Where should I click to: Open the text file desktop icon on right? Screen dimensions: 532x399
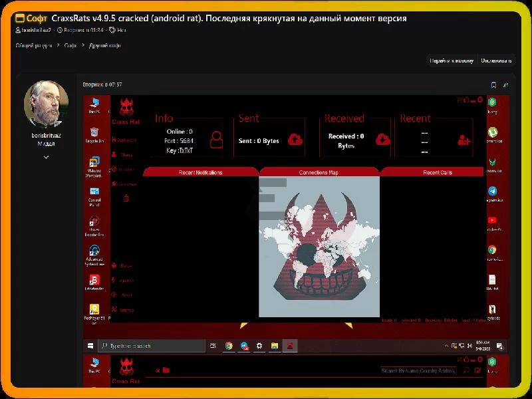click(492, 282)
